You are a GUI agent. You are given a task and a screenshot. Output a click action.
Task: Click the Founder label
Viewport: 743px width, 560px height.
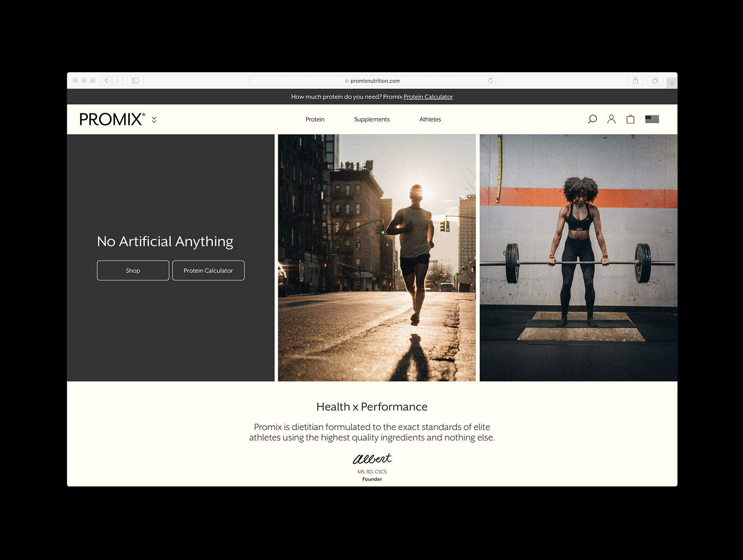372,479
